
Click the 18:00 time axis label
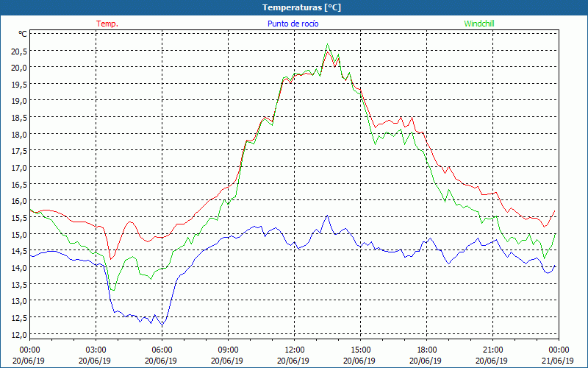(x=426, y=350)
